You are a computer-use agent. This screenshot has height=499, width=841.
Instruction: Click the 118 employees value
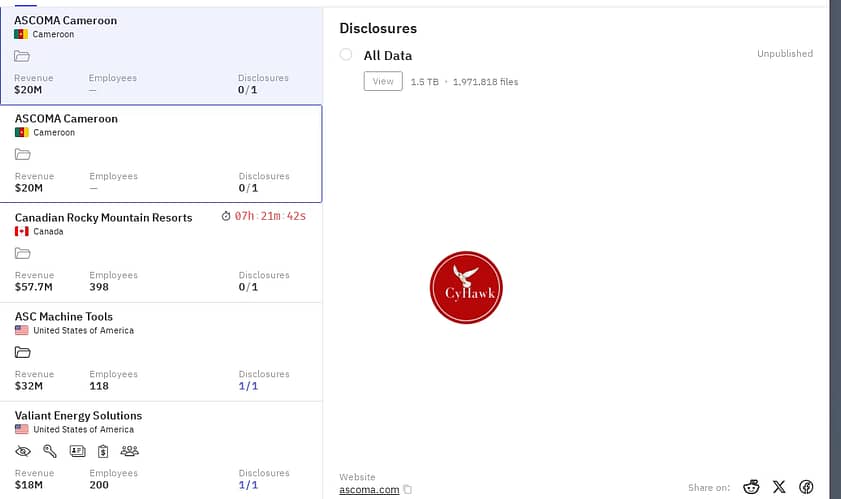[99, 386]
